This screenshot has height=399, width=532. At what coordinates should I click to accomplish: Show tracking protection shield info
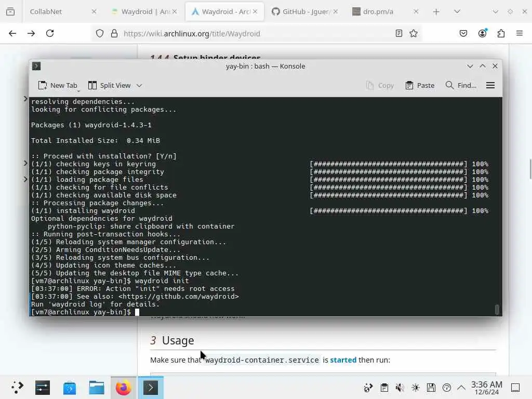click(x=99, y=33)
